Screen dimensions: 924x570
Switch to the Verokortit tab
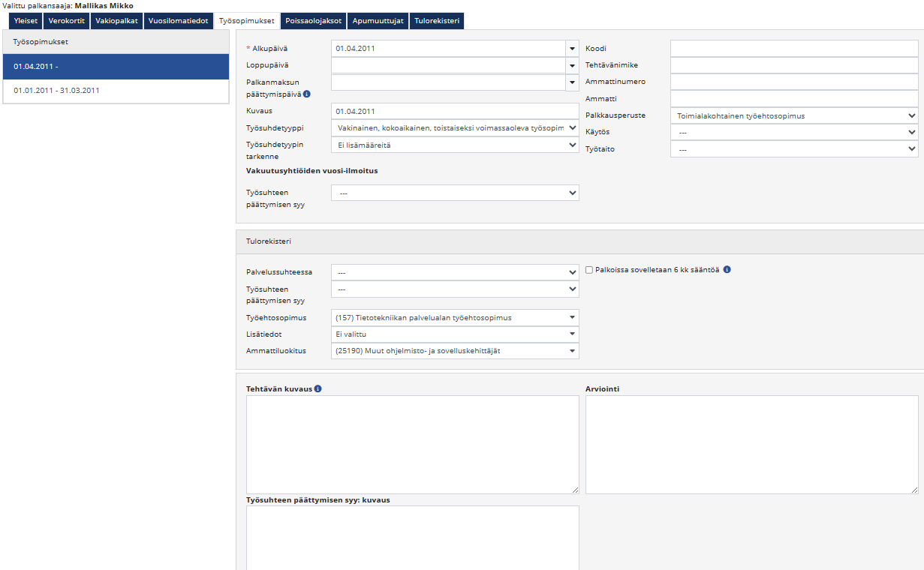pos(66,21)
